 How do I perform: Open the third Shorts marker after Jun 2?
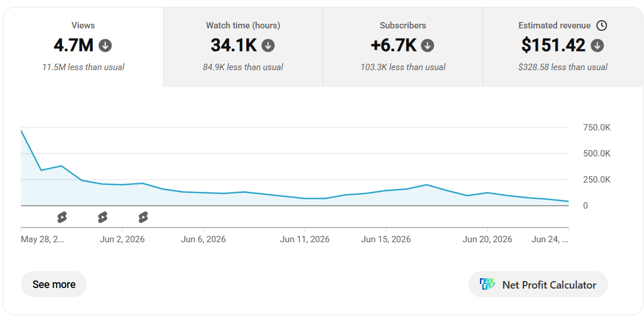click(143, 217)
